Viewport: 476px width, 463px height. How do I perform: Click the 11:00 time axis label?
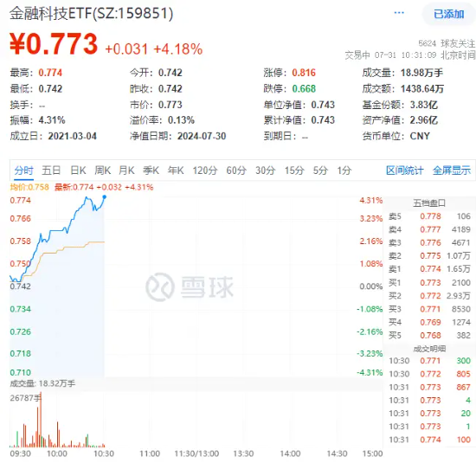[150, 453]
